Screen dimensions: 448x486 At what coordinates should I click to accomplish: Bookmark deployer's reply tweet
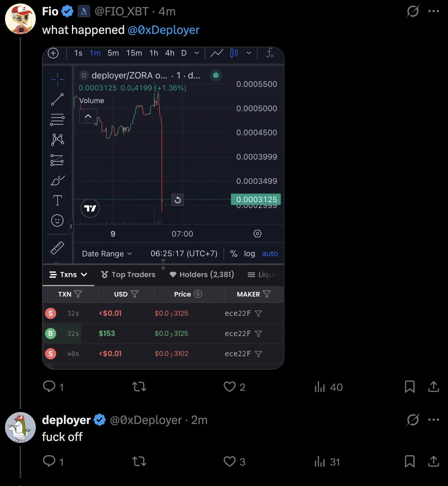pos(410,461)
